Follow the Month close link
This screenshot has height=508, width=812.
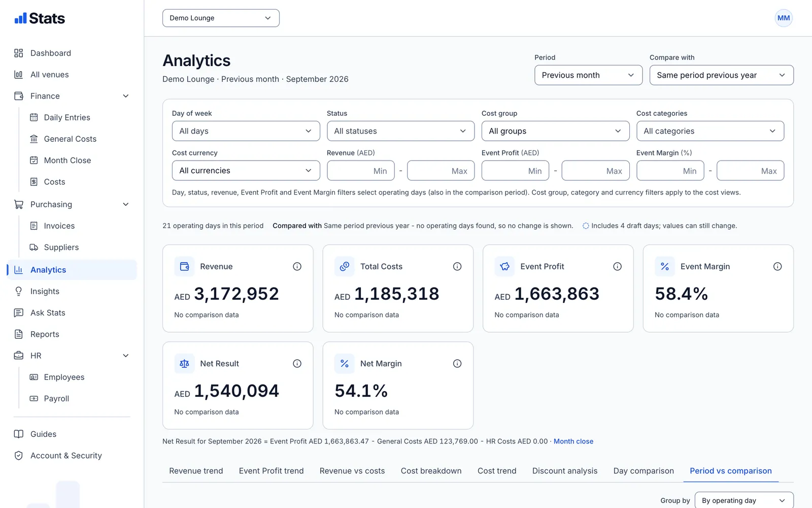[x=573, y=441]
